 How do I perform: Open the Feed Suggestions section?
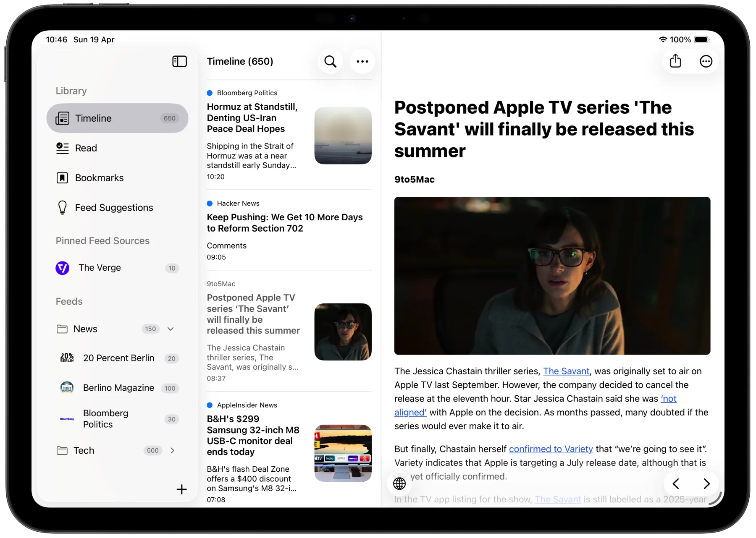(114, 207)
